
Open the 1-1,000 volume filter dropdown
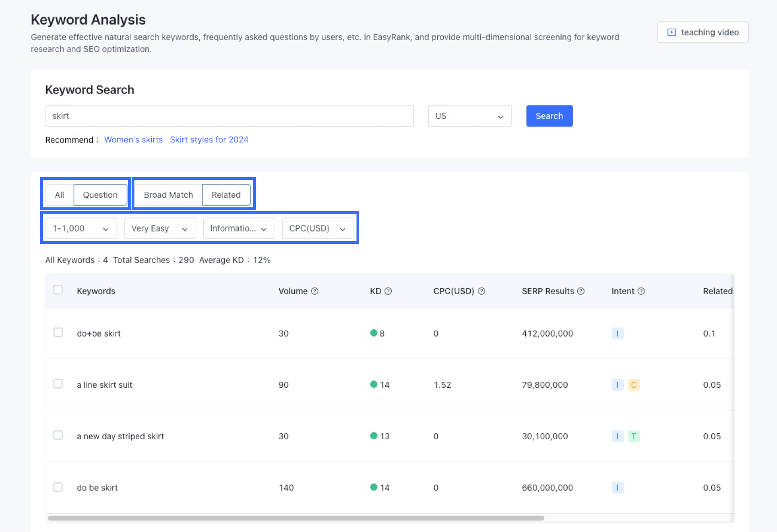[81, 228]
